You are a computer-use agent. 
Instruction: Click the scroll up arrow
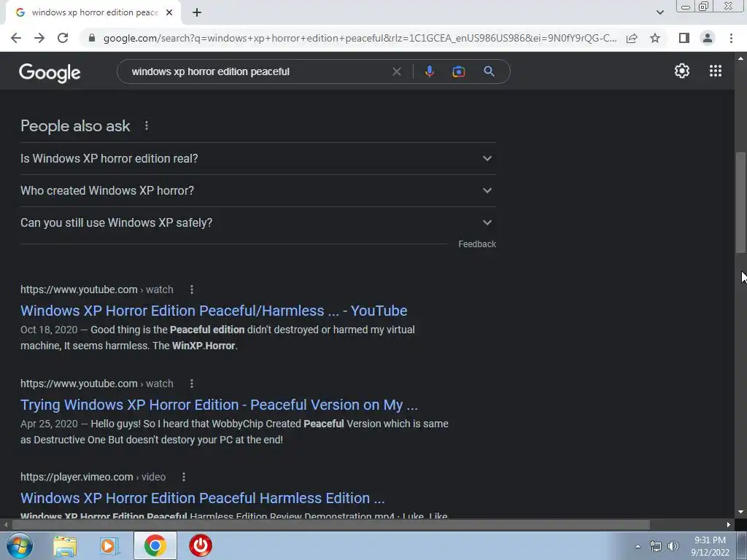pos(740,58)
